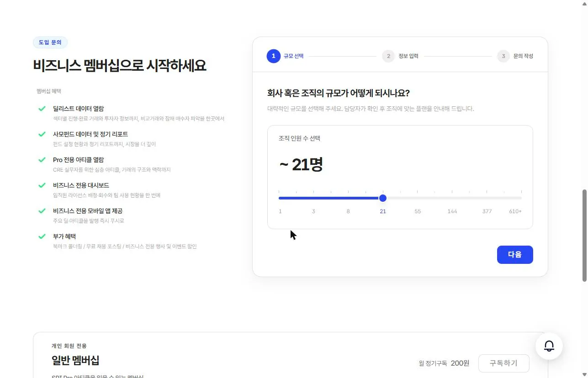Choose the 610+ label on the slider

click(x=515, y=211)
